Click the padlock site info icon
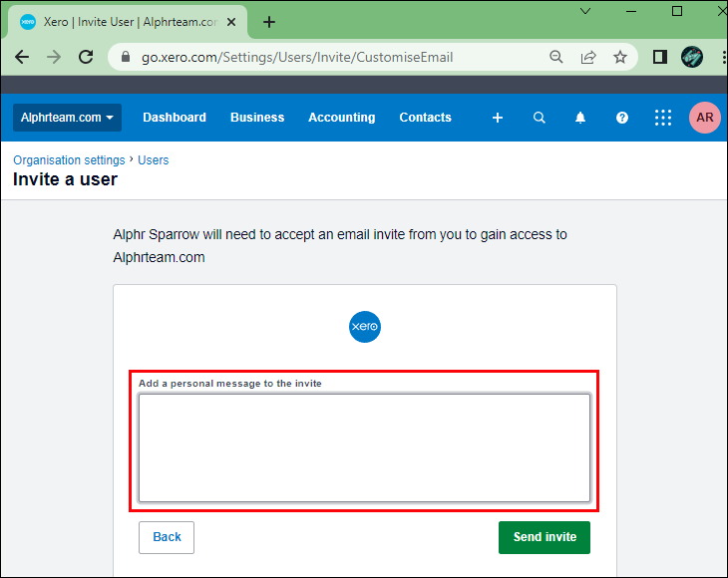This screenshot has height=578, width=728. [x=126, y=57]
